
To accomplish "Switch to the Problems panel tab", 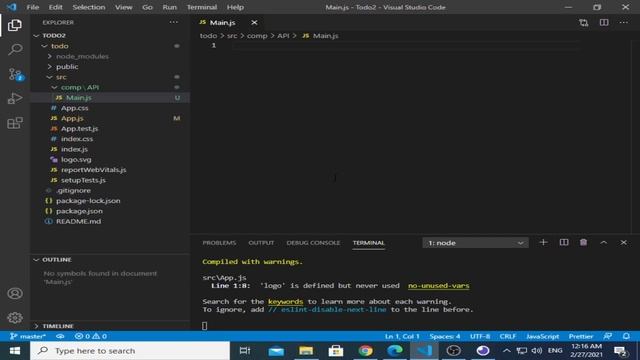I will point(219,243).
